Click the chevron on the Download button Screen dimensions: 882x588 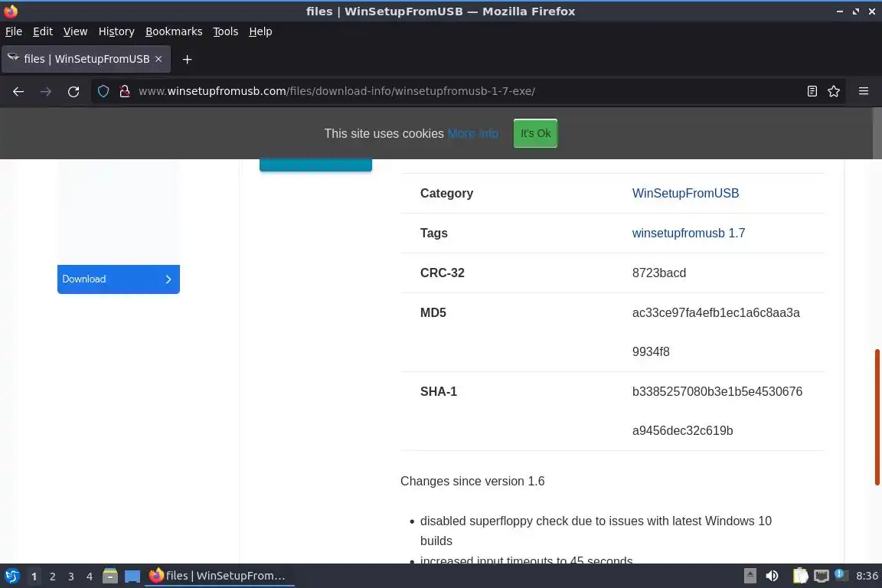[x=168, y=279]
